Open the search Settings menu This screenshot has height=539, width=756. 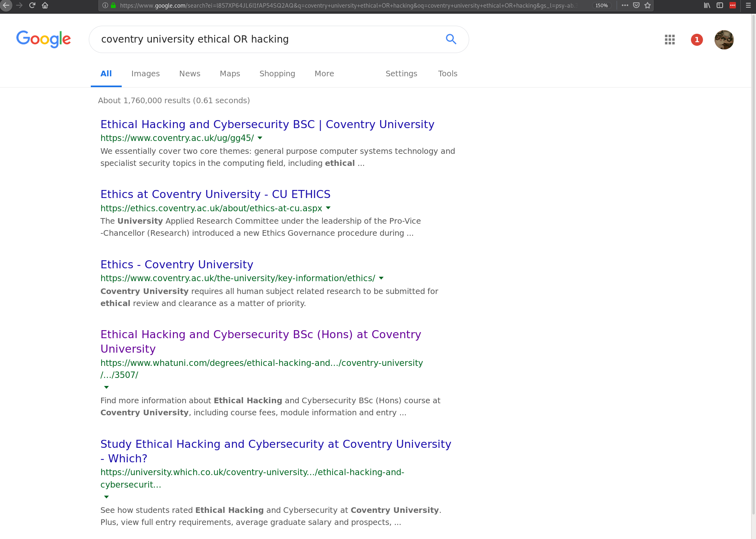[x=401, y=73]
